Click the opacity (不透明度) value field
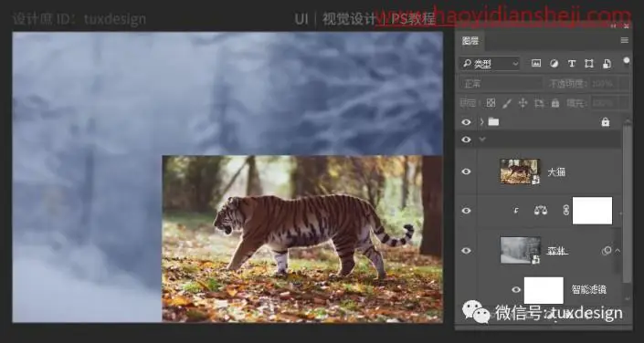This screenshot has height=343, width=644. click(x=604, y=84)
